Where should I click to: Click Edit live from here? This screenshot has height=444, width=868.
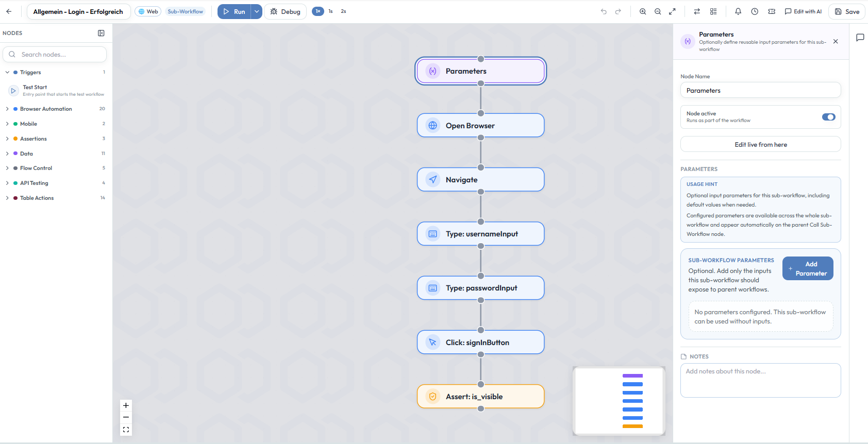tap(761, 144)
